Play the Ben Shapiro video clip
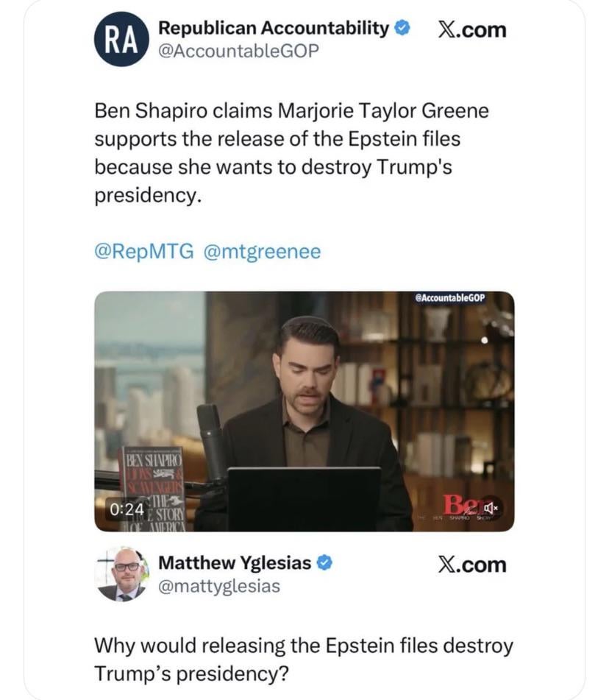This screenshot has height=700, width=609. (304, 411)
